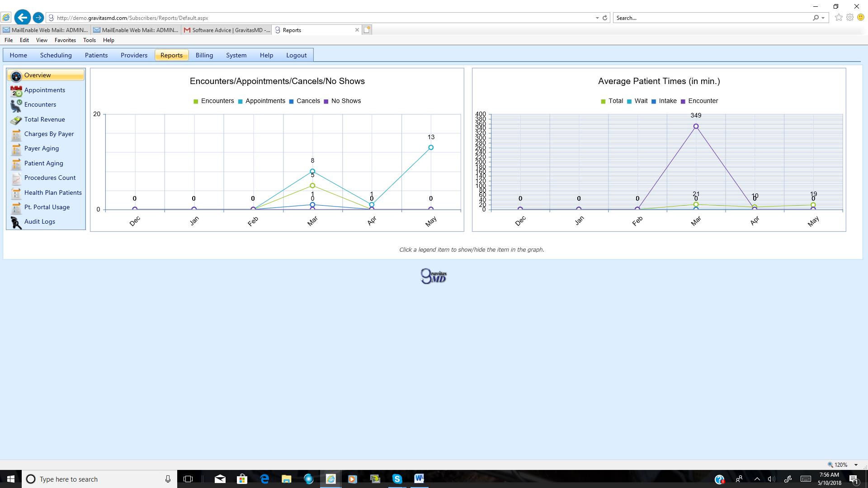Open the zoom level dropdown arrow
Image resolution: width=868 pixels, height=488 pixels.
point(856,465)
